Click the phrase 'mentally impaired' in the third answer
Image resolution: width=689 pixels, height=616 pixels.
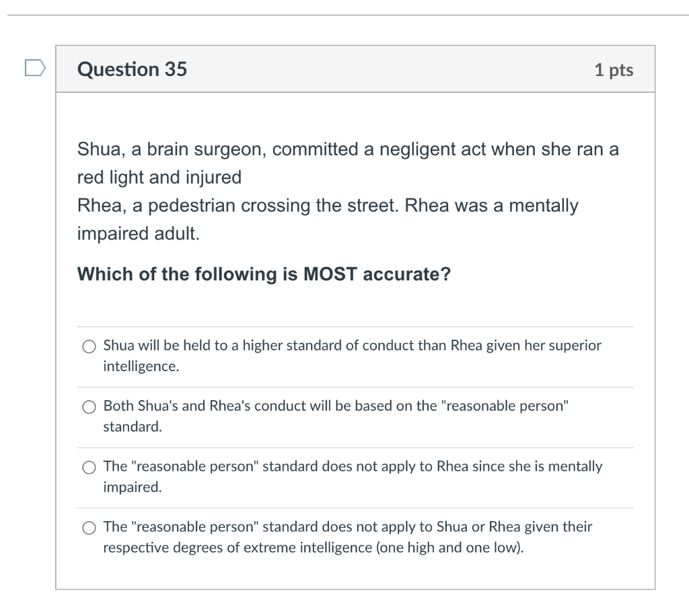[575, 466]
